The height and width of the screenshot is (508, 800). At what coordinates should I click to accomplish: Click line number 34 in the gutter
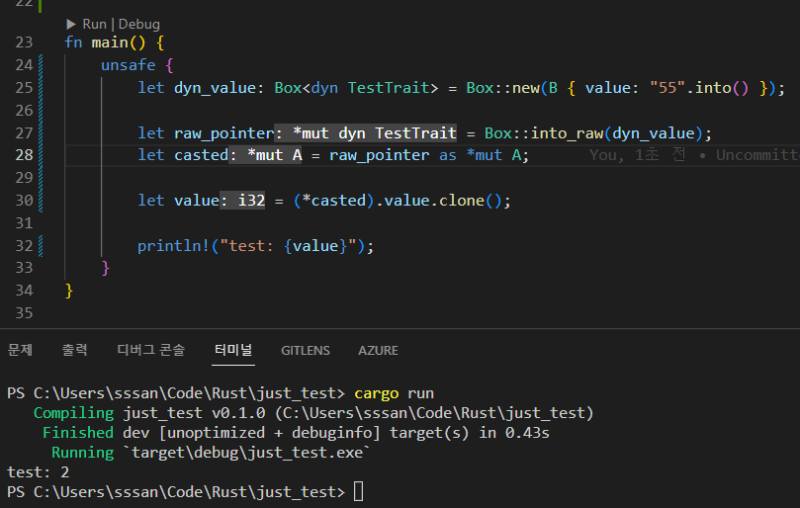click(24, 290)
